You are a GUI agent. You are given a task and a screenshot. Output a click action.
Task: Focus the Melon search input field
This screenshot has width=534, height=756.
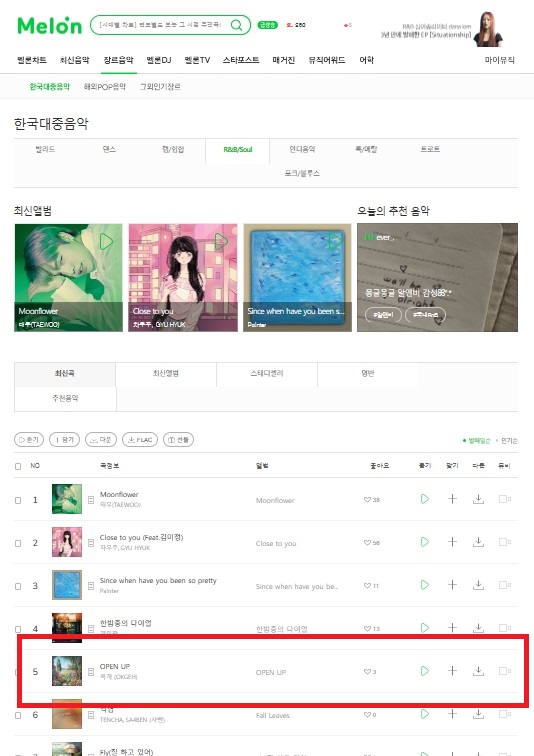click(161, 25)
